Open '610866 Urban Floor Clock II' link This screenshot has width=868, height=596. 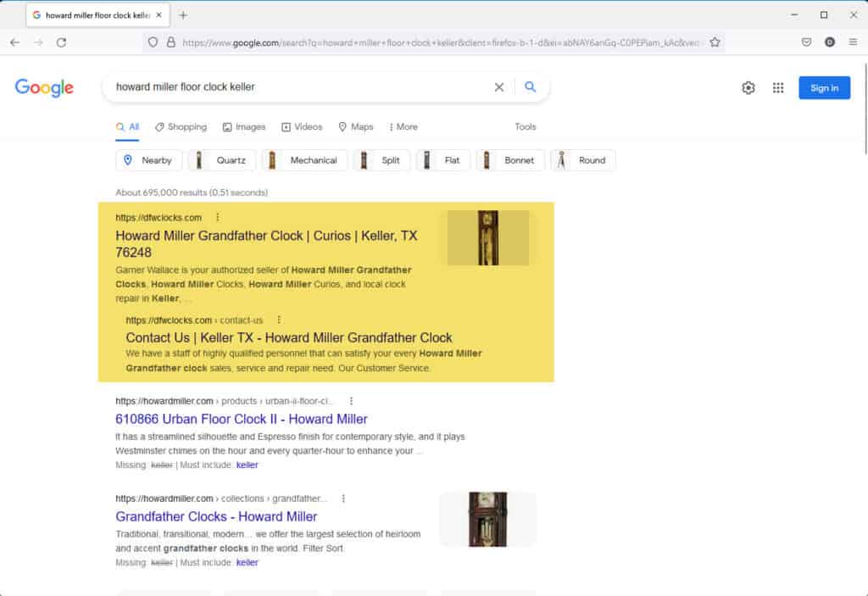pos(242,419)
